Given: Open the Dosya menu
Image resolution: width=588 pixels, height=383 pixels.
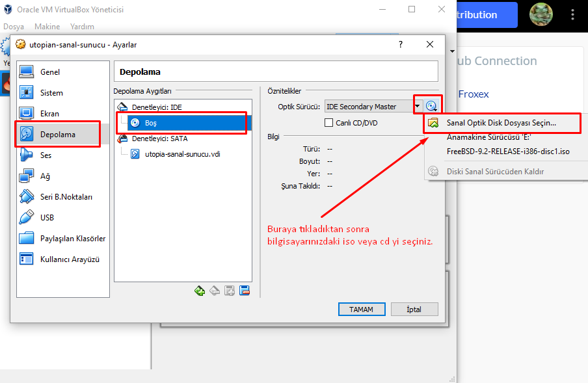Looking at the screenshot, I should point(14,27).
